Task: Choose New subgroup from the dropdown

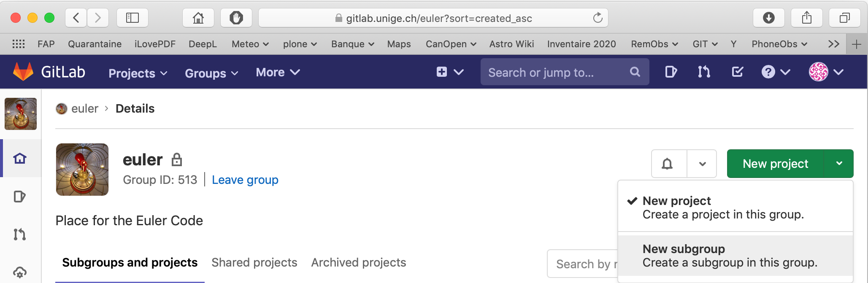Action: tap(729, 256)
